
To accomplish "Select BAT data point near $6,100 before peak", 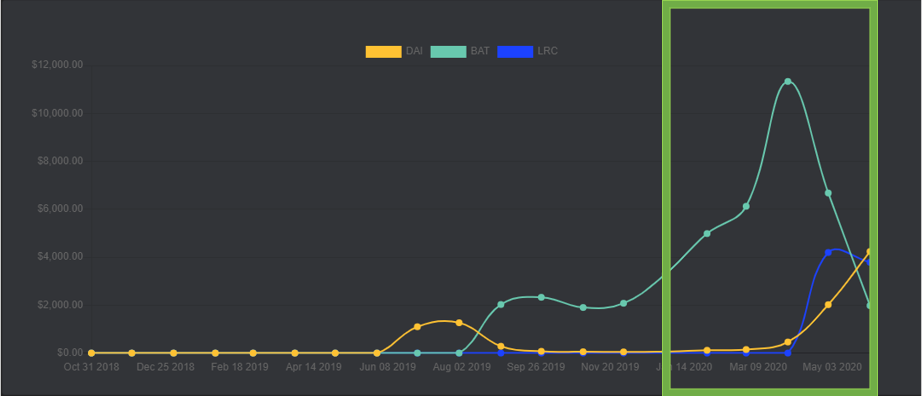I will point(746,207).
